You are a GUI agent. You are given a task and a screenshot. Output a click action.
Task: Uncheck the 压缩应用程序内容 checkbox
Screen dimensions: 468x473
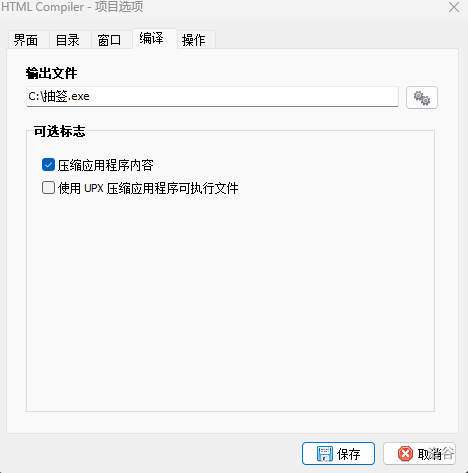coord(48,165)
